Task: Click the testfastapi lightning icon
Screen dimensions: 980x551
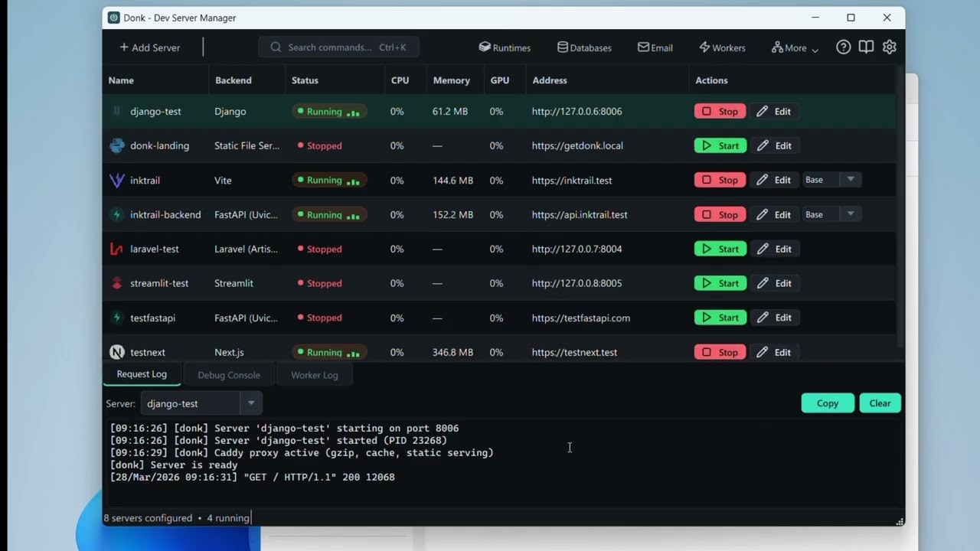Action: coord(117,318)
